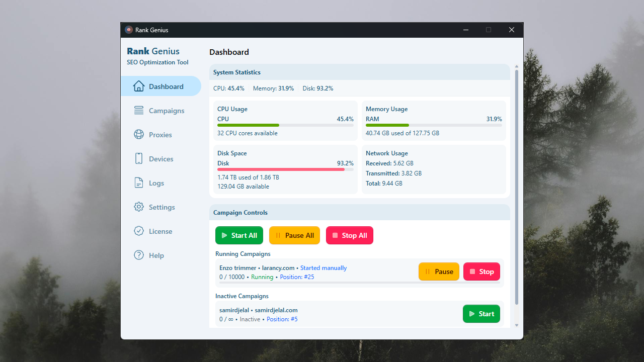Click the scroll down arrow at bottom
This screenshot has width=644, height=362.
click(x=516, y=325)
